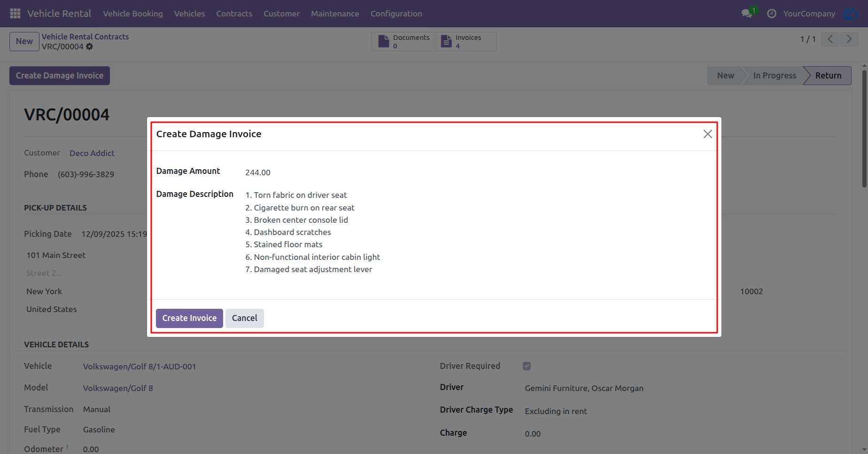Click the city New York
Screen dimensions: 868x454
click(44, 291)
